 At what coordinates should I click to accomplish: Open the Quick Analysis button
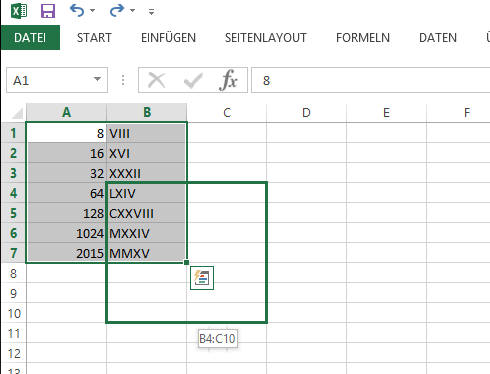(202, 278)
